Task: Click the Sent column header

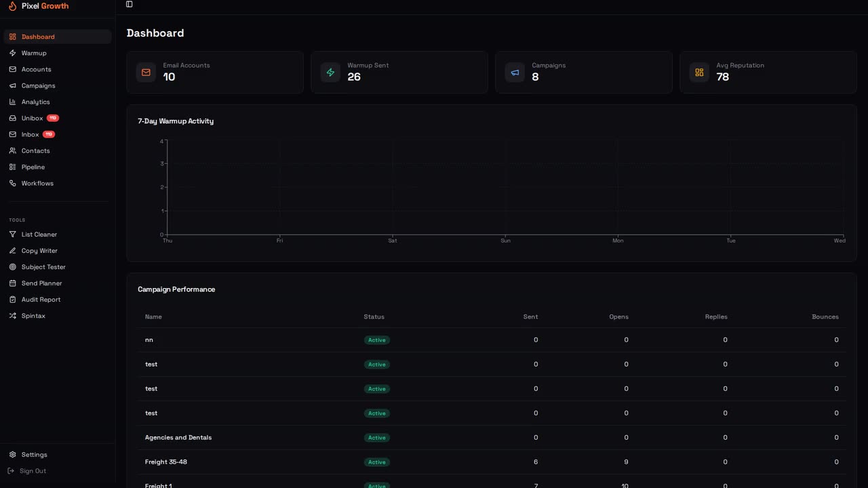Action: click(x=530, y=317)
